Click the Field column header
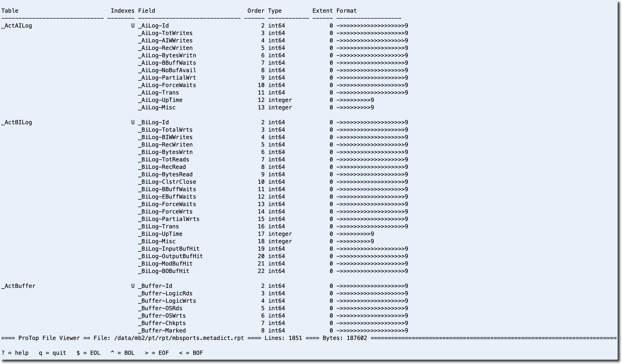Viewport: 622px width, 364px height. pyautogui.click(x=147, y=11)
